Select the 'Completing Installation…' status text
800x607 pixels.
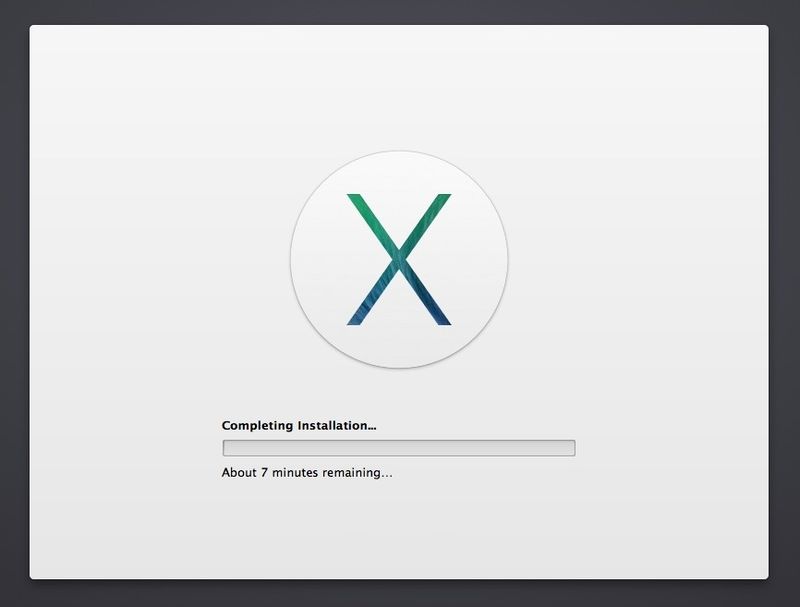tap(299, 425)
